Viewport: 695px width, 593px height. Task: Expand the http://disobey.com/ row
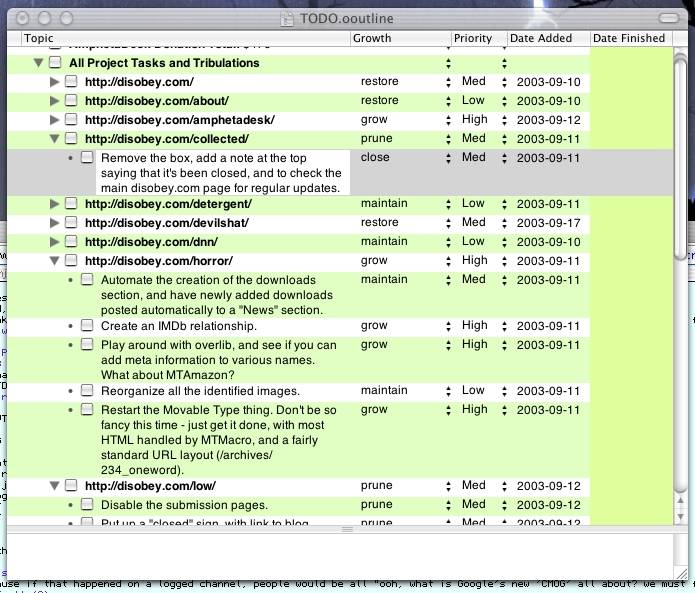pos(55,82)
